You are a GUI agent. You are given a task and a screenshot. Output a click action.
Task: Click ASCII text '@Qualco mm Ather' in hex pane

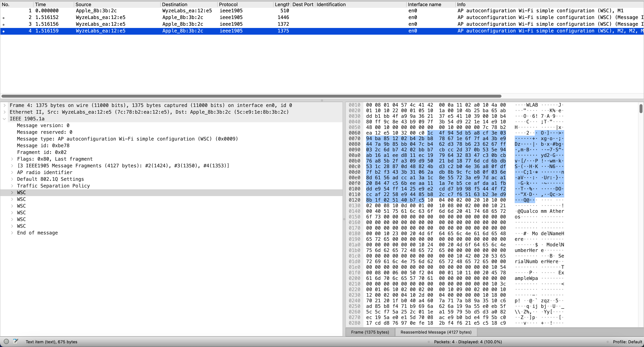pos(539,211)
